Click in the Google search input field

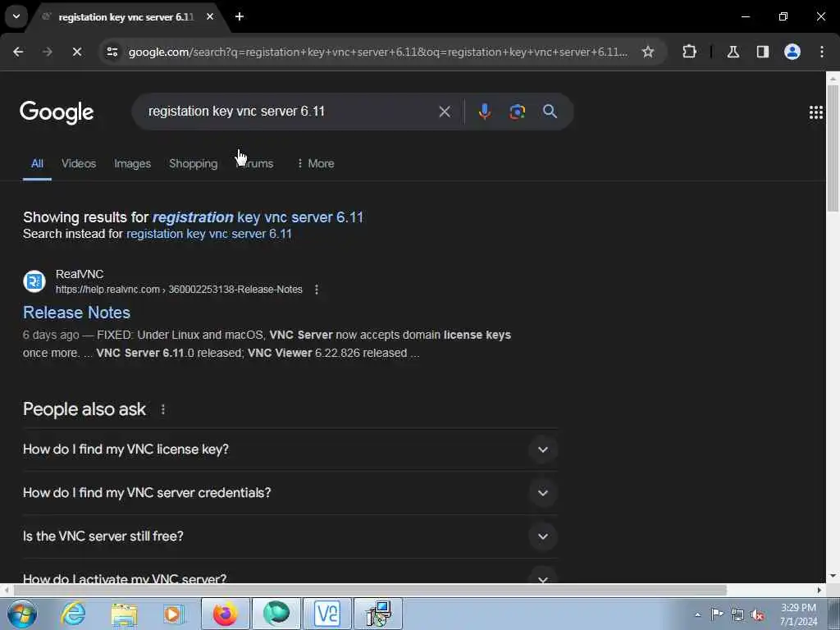click(290, 112)
